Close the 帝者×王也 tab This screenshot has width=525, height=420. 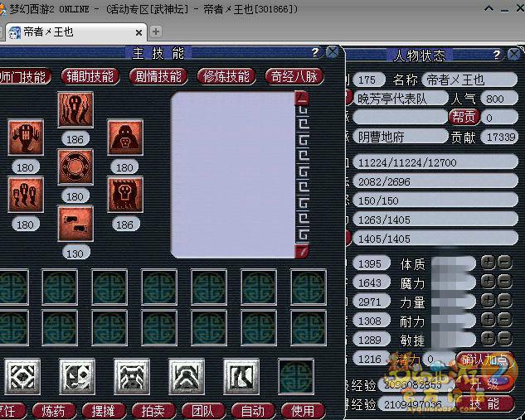[139, 33]
